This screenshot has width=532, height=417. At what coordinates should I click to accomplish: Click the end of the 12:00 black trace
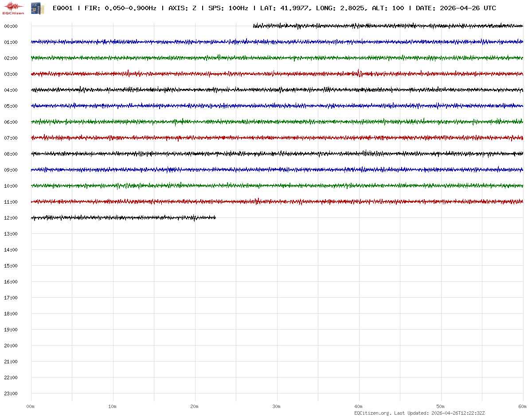point(215,217)
